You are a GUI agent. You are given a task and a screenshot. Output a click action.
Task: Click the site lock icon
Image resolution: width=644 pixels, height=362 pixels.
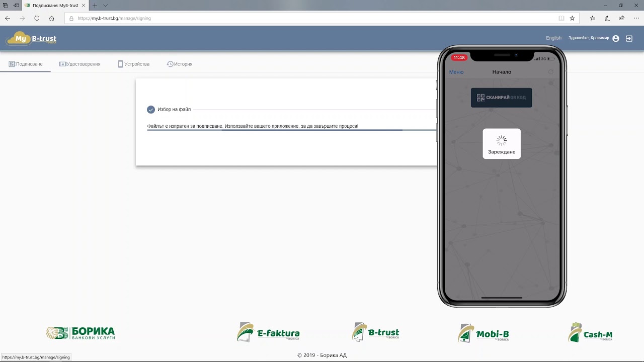72,18
